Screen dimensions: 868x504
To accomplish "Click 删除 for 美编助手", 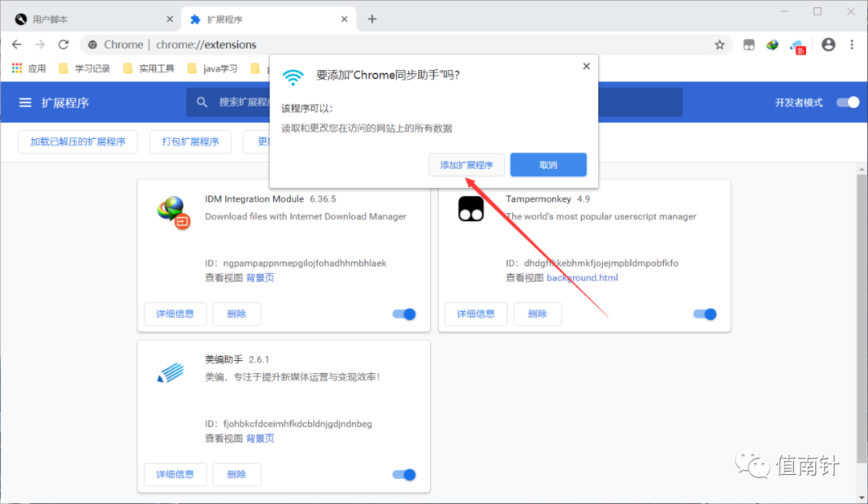I will (236, 474).
